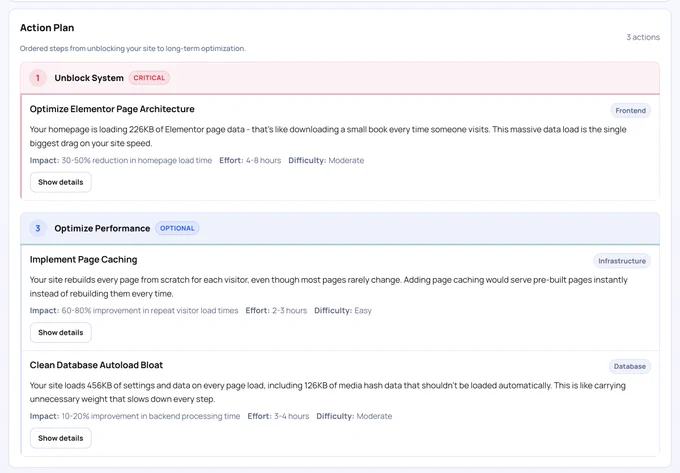Click the step 3 number badge
The width and height of the screenshot is (680, 473).
[38, 228]
